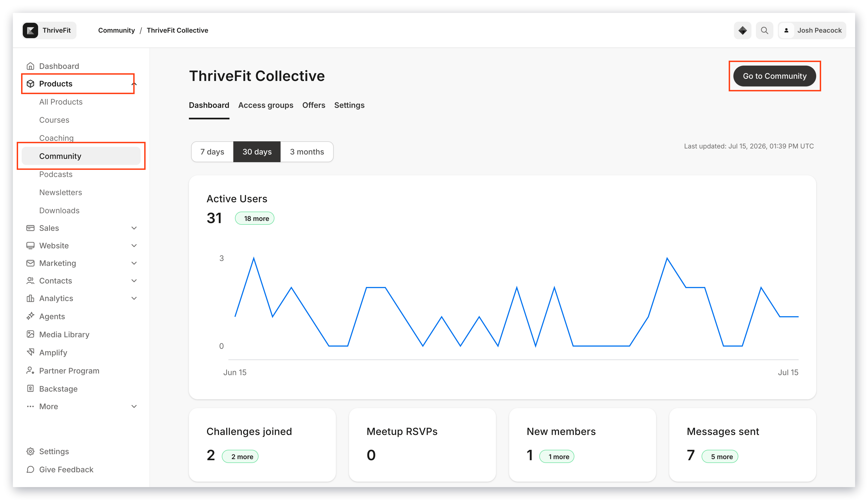Click the Amplify megaphone icon
Viewport: 868px width, 500px height.
point(30,352)
